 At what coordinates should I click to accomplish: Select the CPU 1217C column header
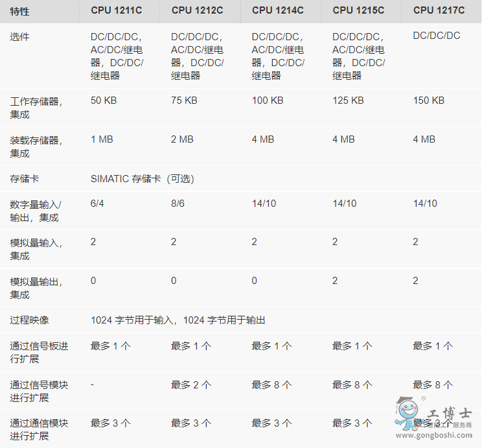point(441,10)
